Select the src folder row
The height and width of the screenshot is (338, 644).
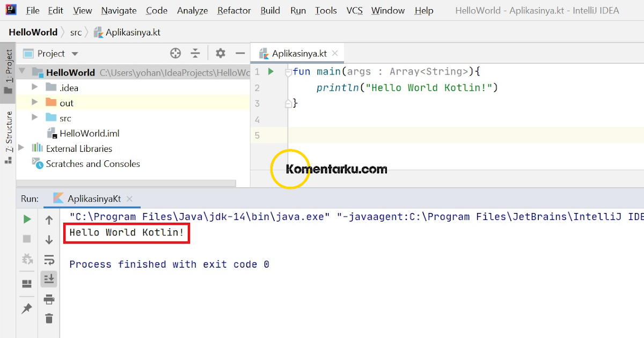coord(133,118)
